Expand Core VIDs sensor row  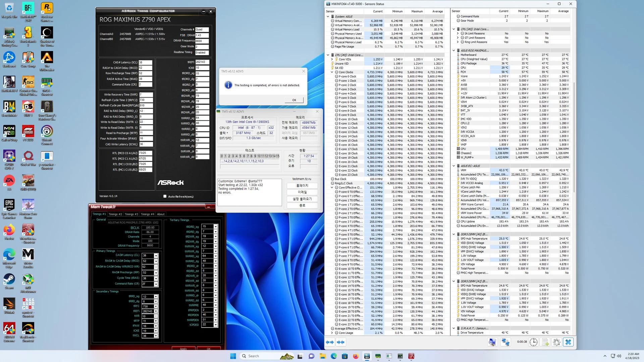pyautogui.click(x=332, y=59)
